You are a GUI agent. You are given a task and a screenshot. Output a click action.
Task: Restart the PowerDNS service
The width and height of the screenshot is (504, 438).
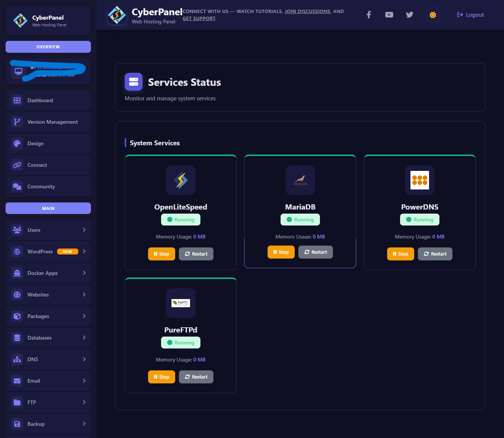click(435, 254)
